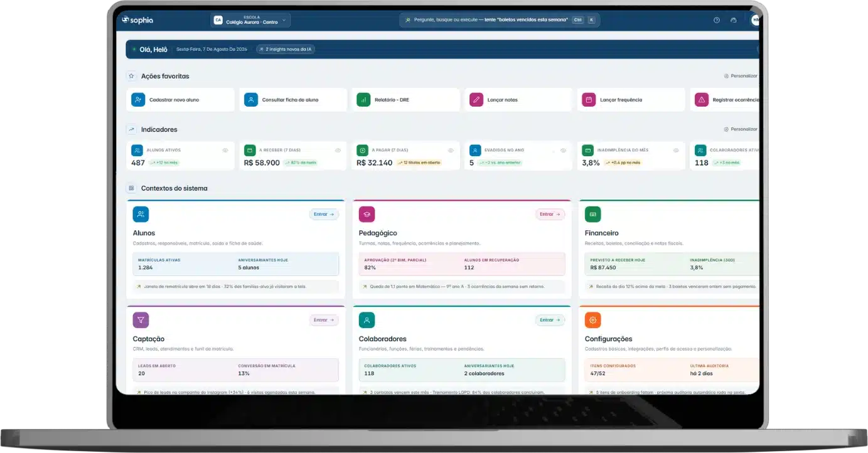Hide the Evadidos no Ano indicator
Screen dimensions: 868x453
pos(563,151)
